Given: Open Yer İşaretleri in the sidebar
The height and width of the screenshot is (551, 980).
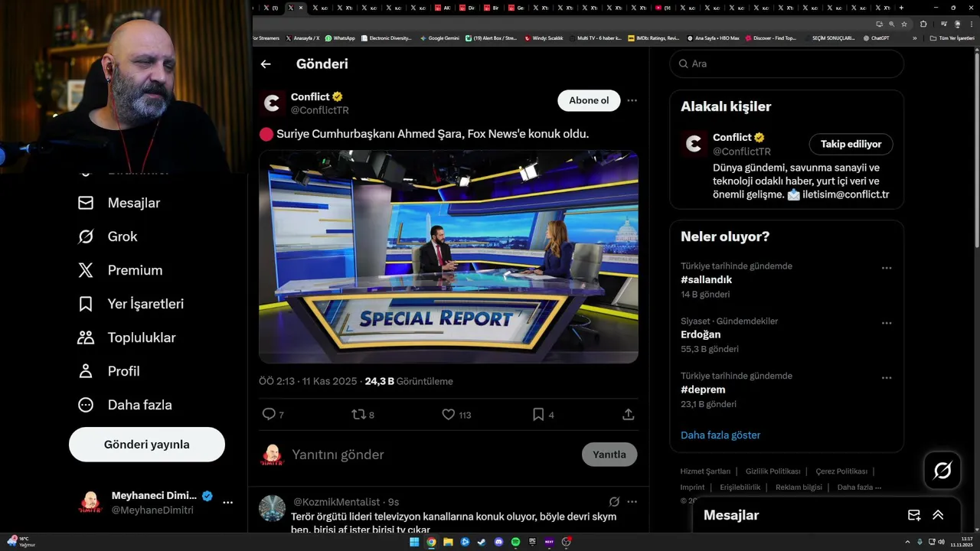Looking at the screenshot, I should click(131, 304).
